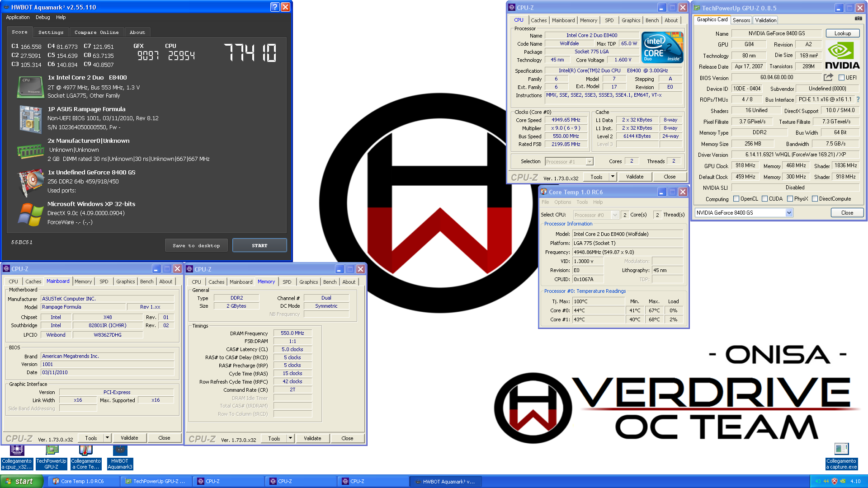Open GPU-Z Validation tab
Image resolution: width=868 pixels, height=488 pixels.
click(766, 20)
